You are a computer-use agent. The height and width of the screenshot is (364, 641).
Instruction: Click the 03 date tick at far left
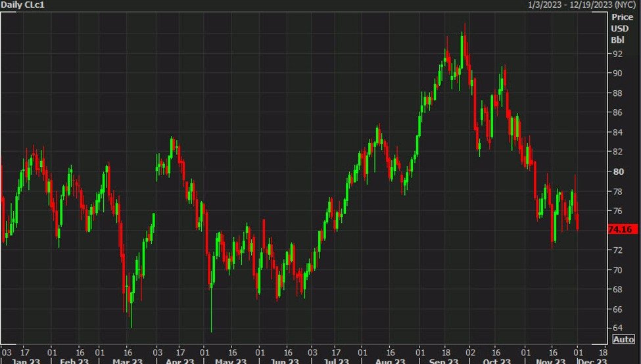(x=7, y=351)
